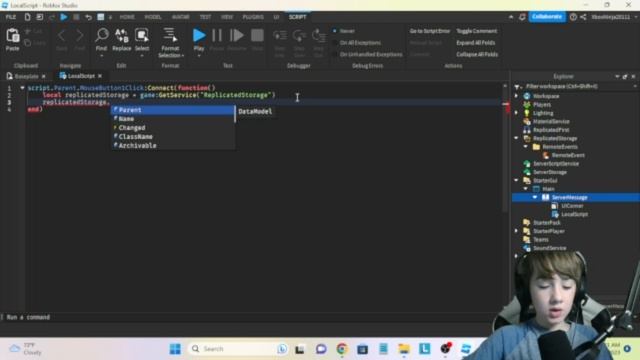Click Go to Script Error
This screenshot has height=360, width=640.
tap(429, 31)
